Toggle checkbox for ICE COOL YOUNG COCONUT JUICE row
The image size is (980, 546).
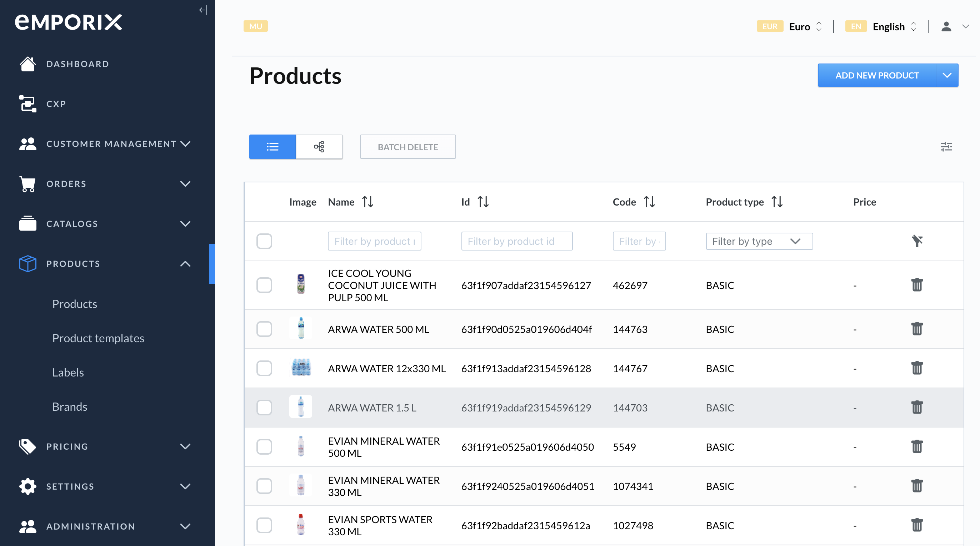click(x=264, y=285)
